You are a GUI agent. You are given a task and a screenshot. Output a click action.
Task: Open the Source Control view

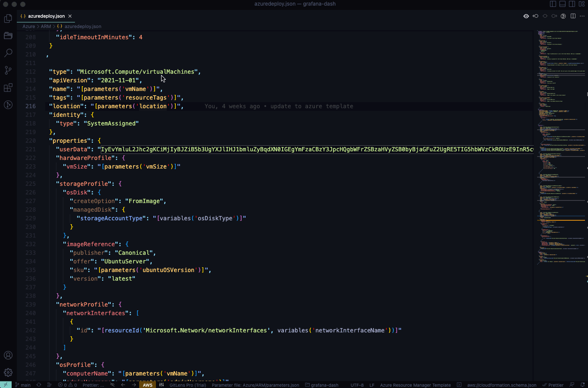point(8,70)
